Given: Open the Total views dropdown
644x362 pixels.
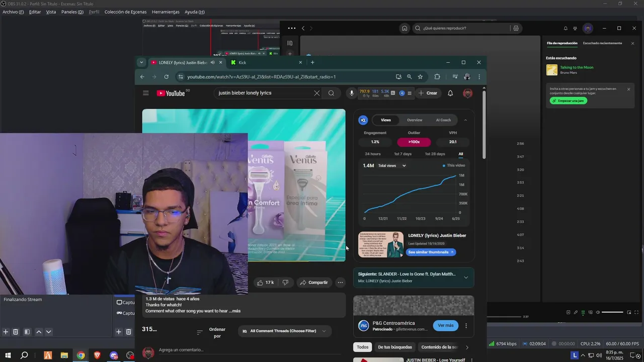Looking at the screenshot, I should 392,165.
